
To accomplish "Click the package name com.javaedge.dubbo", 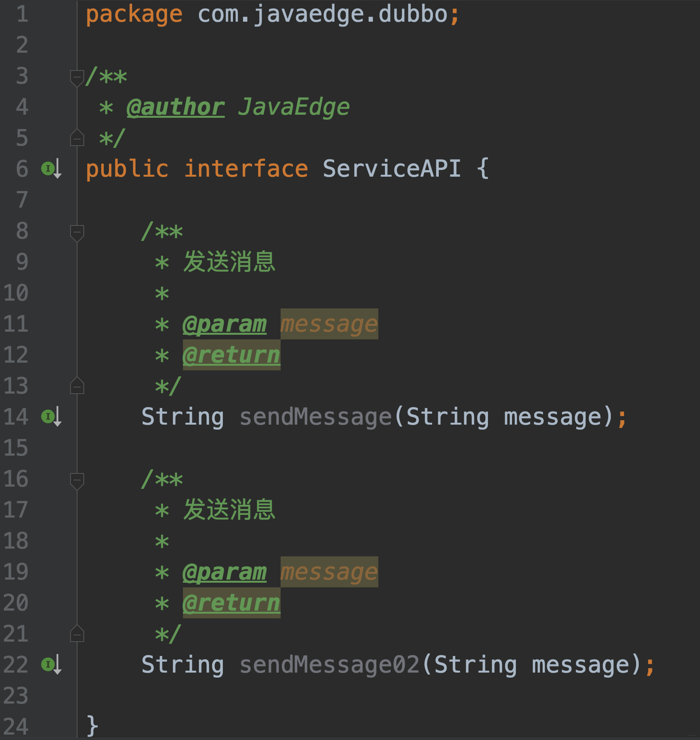I will click(322, 14).
